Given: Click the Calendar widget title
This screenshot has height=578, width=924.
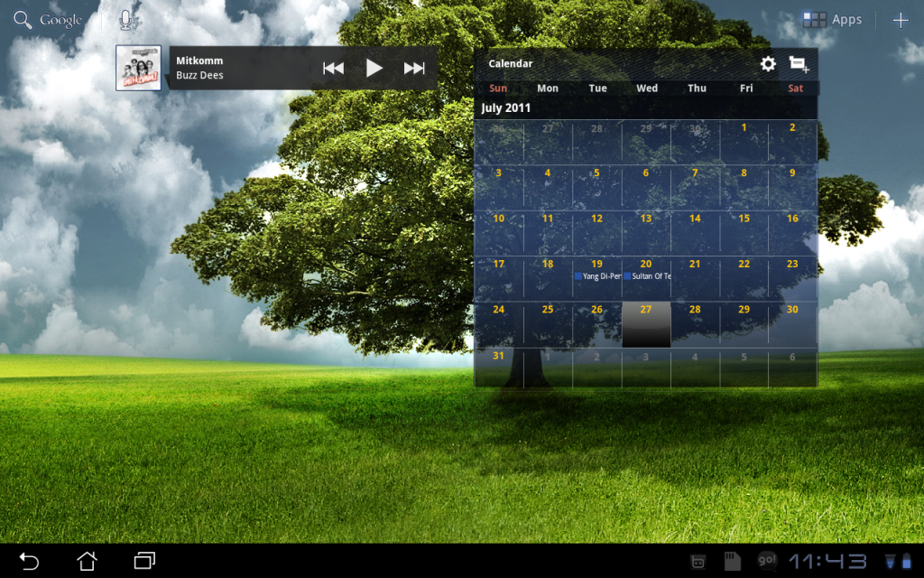Looking at the screenshot, I should 511,63.
